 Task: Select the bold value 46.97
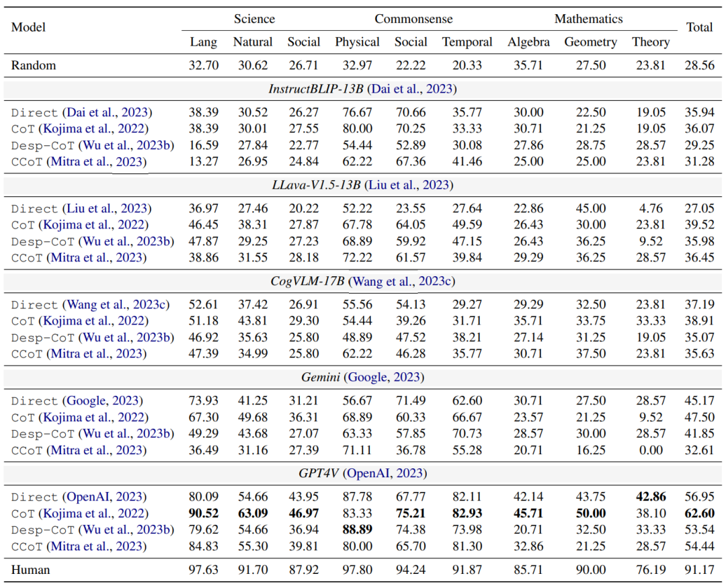tap(304, 513)
